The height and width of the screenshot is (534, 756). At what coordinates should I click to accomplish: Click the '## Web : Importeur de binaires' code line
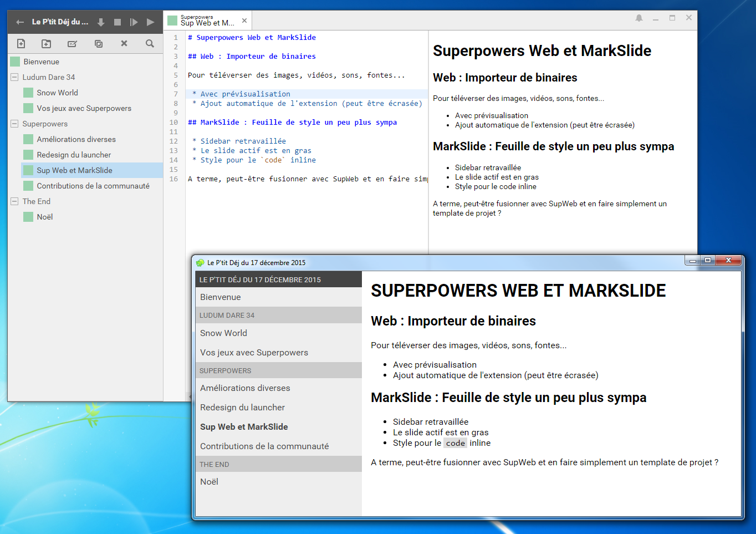tap(252, 56)
